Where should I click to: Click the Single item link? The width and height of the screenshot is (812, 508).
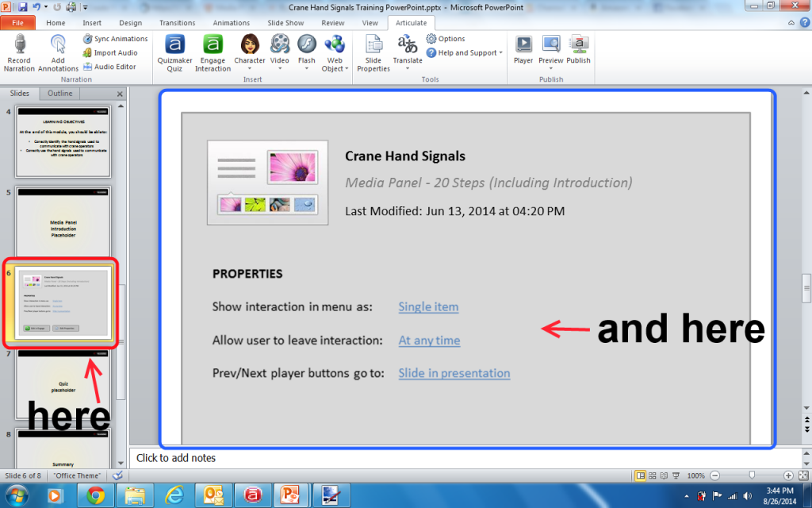428,307
